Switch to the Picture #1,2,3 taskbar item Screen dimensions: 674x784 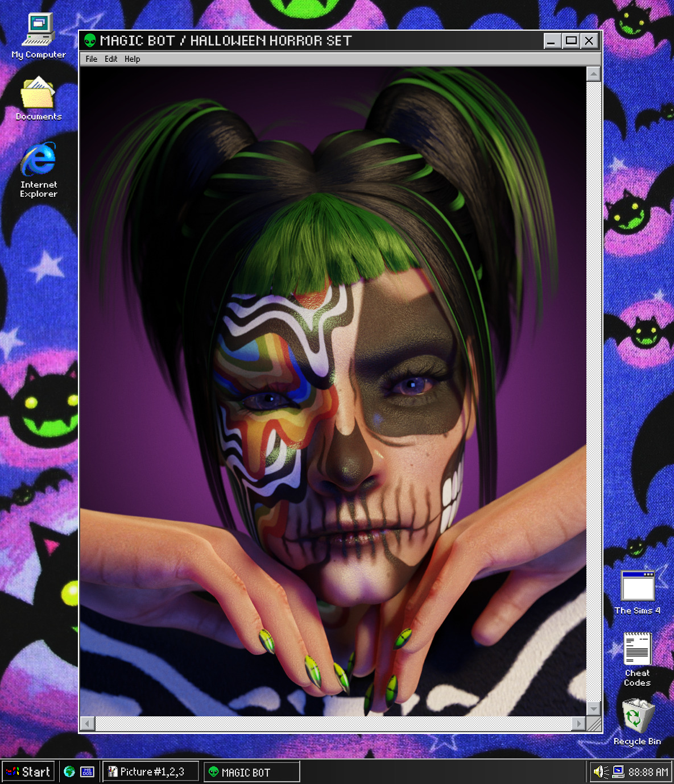(x=151, y=771)
